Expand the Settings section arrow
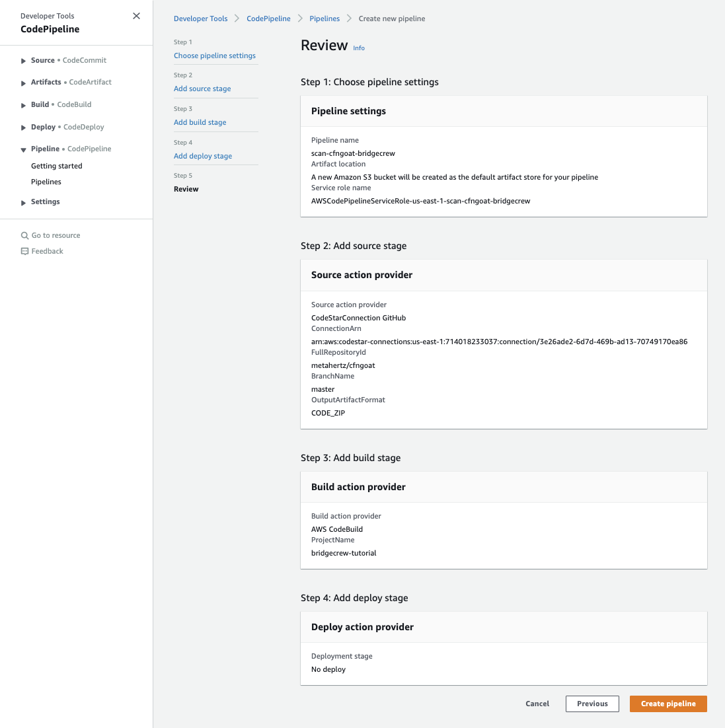The width and height of the screenshot is (725, 728). [23, 202]
